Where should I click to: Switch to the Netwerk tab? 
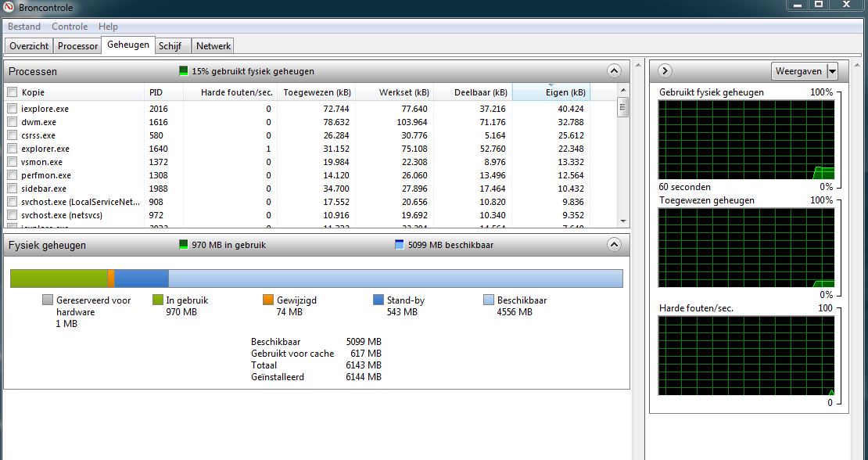(x=212, y=45)
